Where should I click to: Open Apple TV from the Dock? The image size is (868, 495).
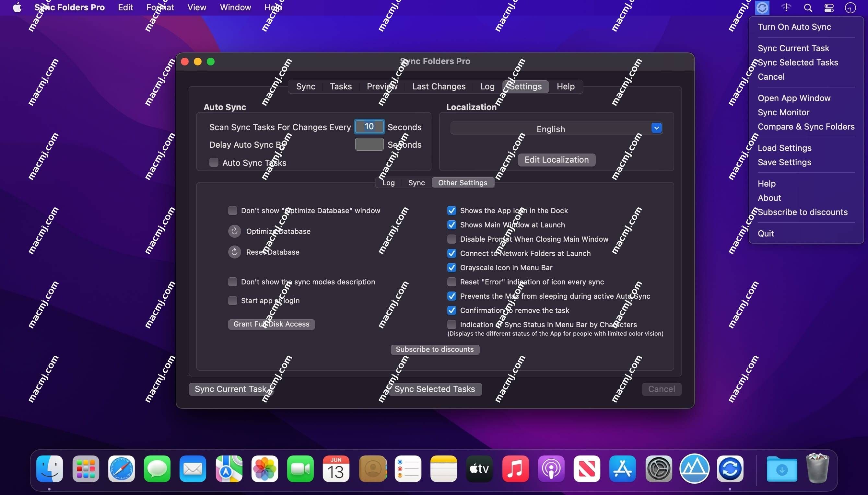click(x=480, y=469)
